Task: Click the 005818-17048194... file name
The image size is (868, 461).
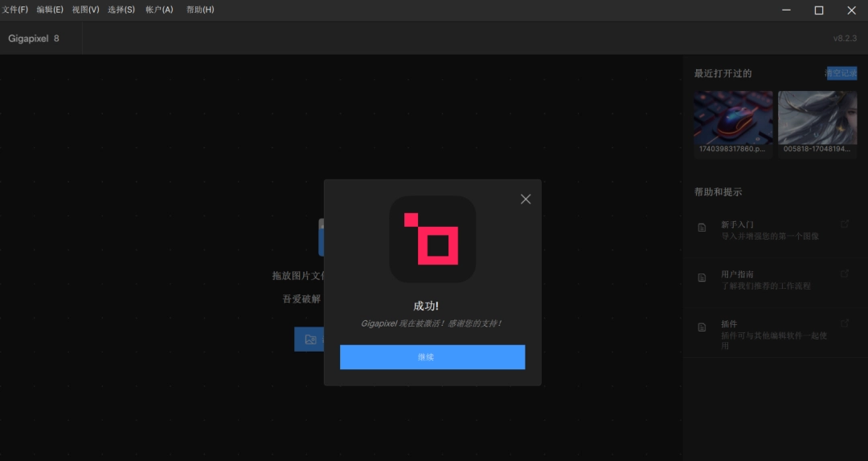Action: coord(817,149)
